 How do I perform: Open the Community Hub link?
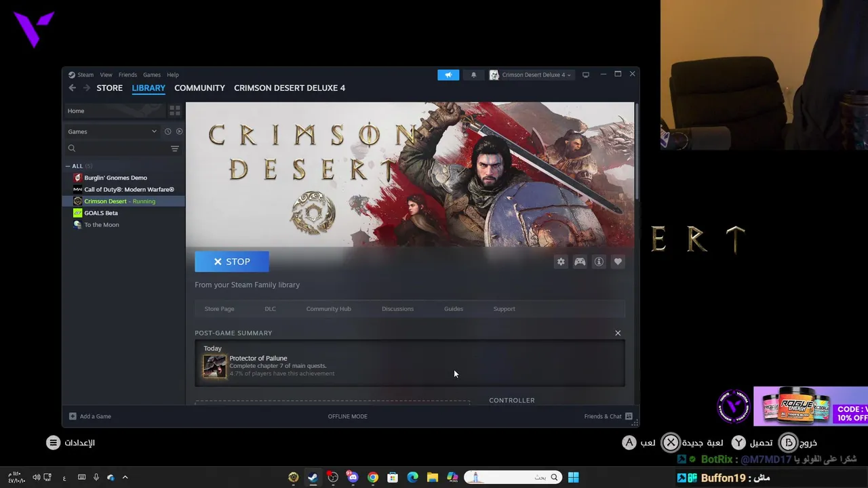coord(328,309)
